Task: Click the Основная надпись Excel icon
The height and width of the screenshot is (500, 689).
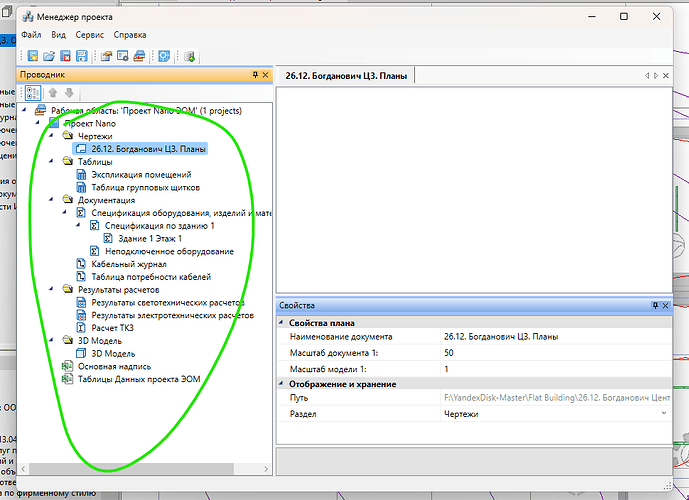Action: click(67, 366)
